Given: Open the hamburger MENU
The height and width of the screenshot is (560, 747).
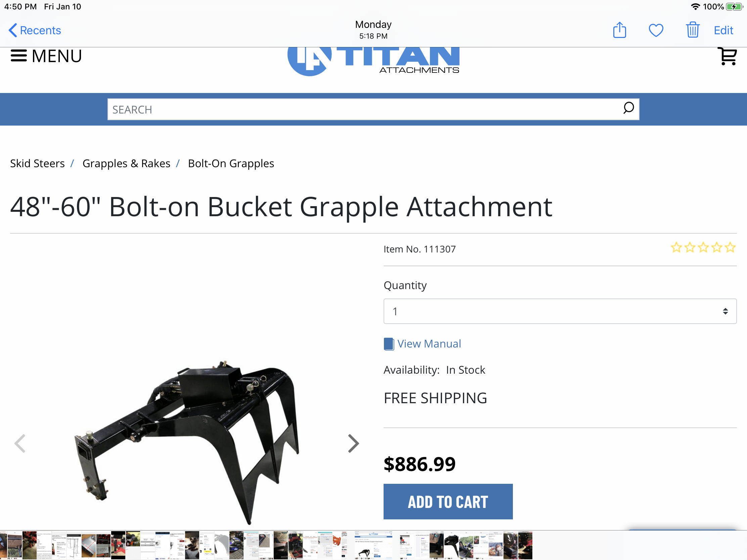Looking at the screenshot, I should pyautogui.click(x=46, y=56).
